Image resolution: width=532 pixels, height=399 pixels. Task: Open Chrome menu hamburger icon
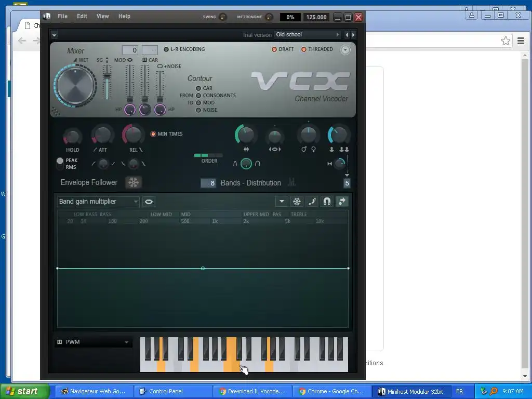coord(521,41)
